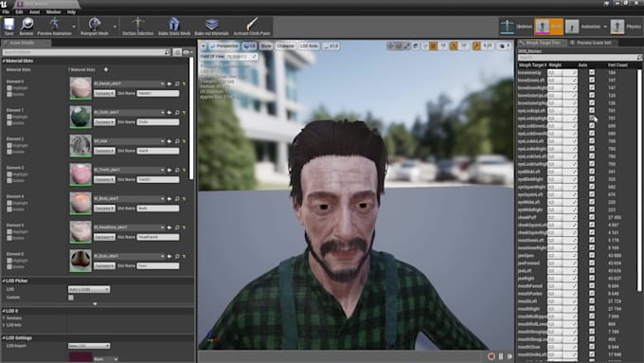Toggle Element 6 Highlight checkbox
Image resolution: width=644 pixels, height=363 pixels.
[x=9, y=261]
